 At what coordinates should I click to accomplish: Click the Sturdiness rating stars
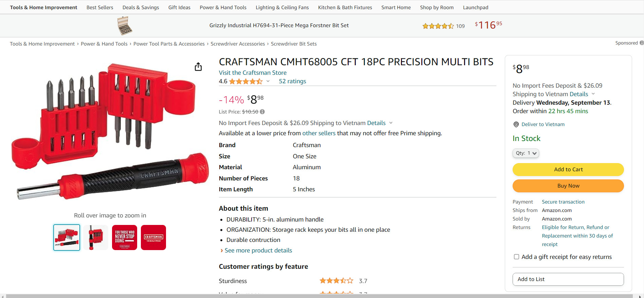coord(336,281)
